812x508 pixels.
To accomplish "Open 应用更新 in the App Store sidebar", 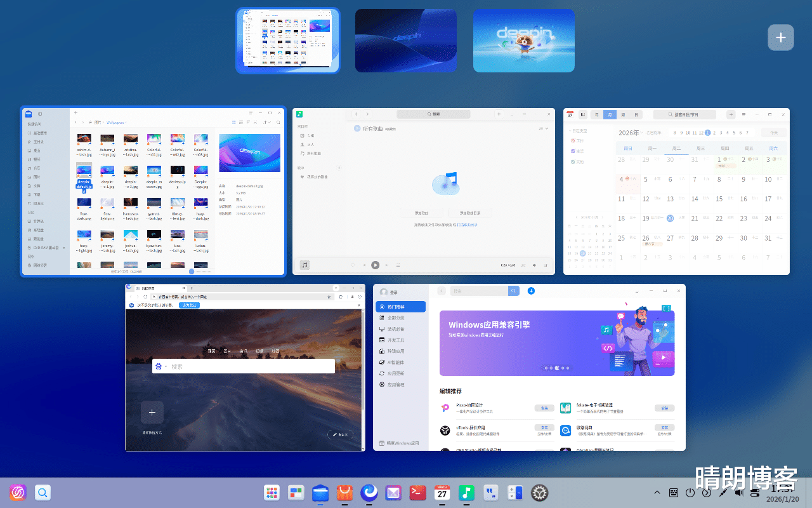I will pos(400,373).
